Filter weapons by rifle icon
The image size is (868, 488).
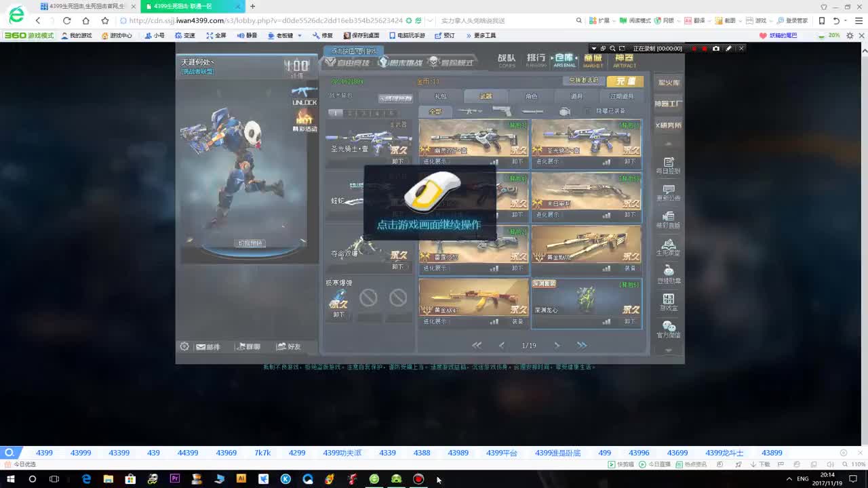click(x=470, y=111)
